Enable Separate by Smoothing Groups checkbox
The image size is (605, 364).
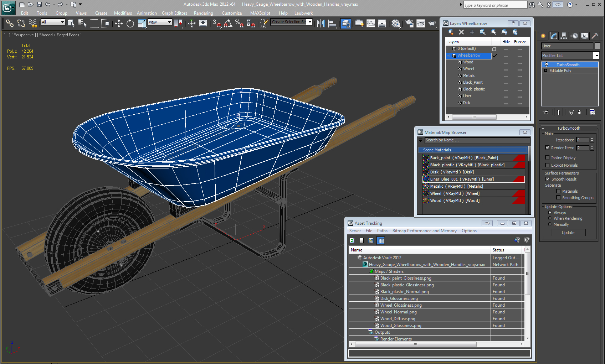(x=559, y=197)
